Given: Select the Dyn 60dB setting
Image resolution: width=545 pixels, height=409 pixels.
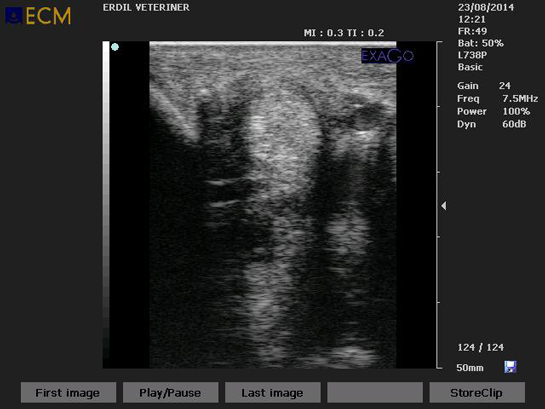Looking at the screenshot, I should [x=491, y=124].
